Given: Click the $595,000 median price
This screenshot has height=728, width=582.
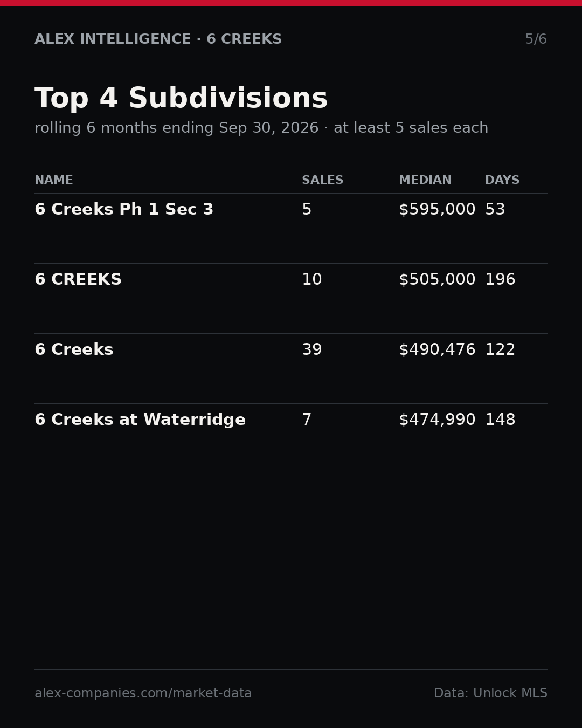Looking at the screenshot, I should (x=437, y=210).
